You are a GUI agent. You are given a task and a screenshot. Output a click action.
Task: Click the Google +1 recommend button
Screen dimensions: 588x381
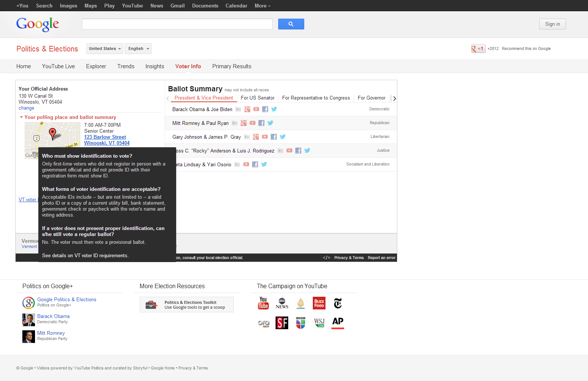tap(478, 48)
